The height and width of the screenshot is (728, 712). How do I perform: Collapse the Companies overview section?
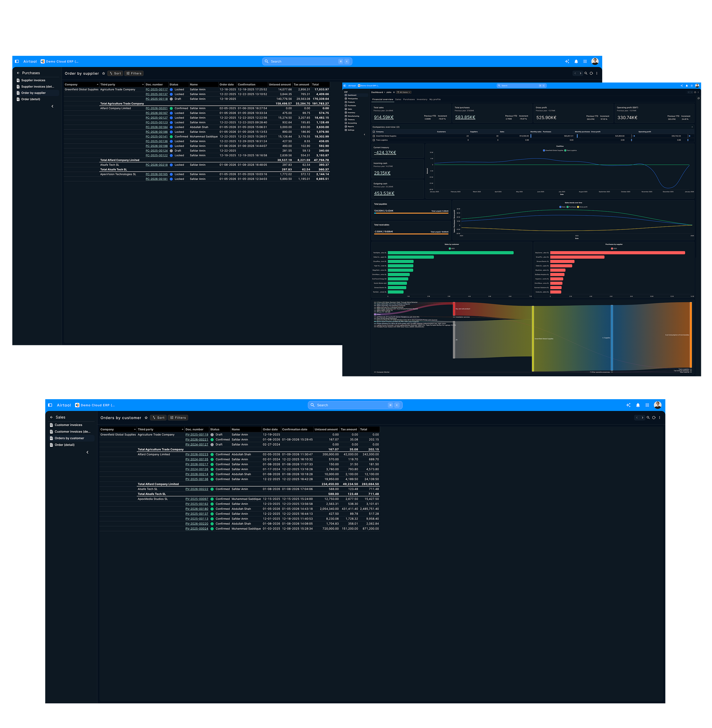(692, 127)
